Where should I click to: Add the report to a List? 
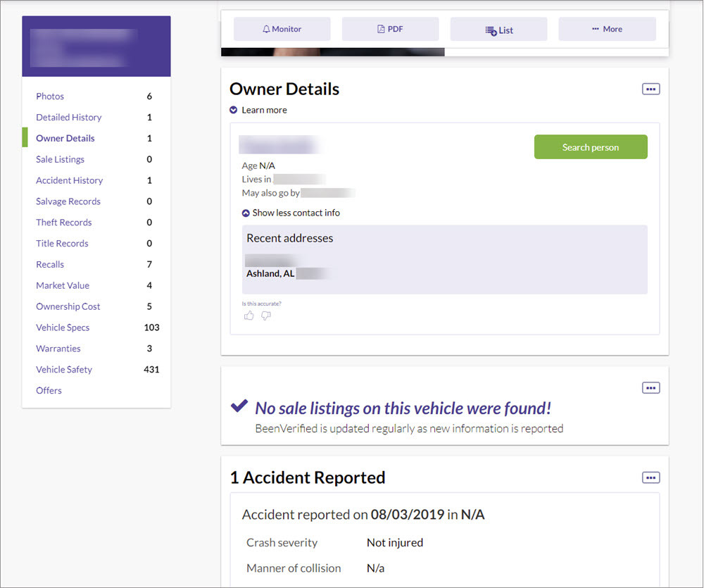pyautogui.click(x=498, y=30)
